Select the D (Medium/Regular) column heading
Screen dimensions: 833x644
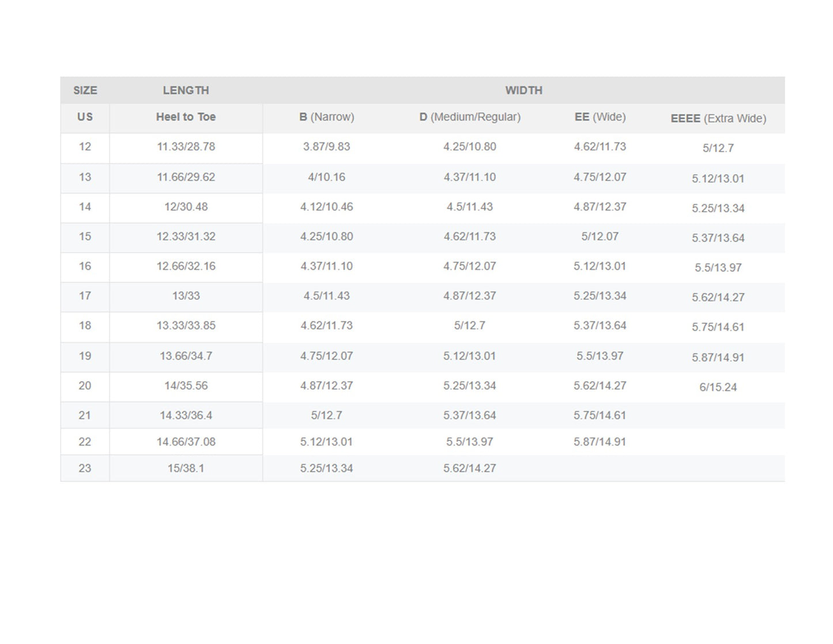470,117
